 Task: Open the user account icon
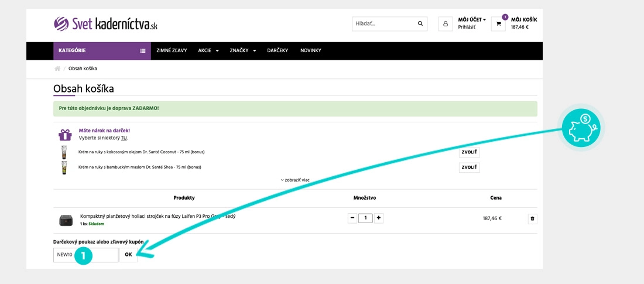click(446, 24)
